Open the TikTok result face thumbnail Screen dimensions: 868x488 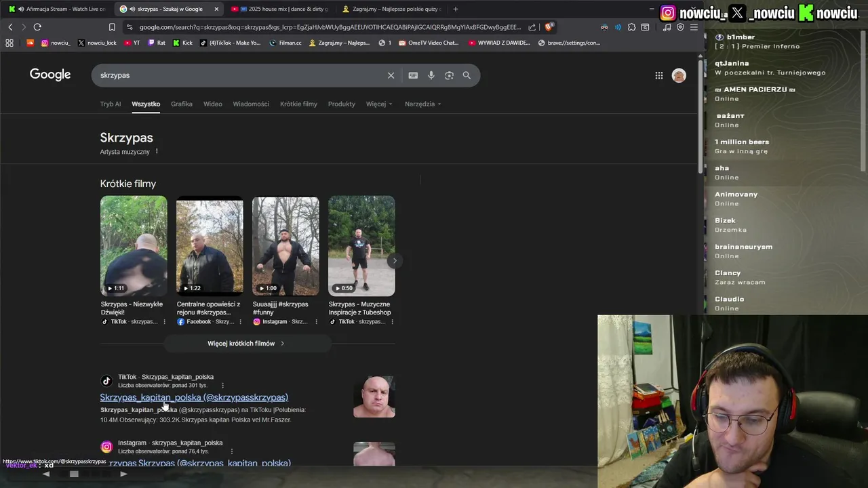pyautogui.click(x=374, y=396)
